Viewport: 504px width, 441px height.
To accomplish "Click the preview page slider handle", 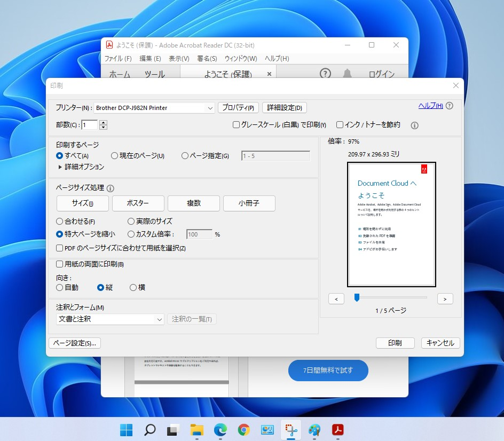I will coord(357,297).
